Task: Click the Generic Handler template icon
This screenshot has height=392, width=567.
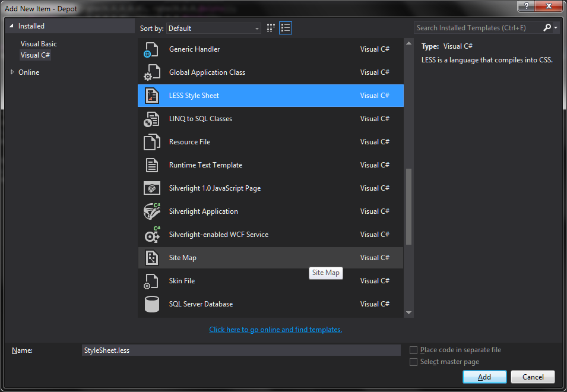Action: [x=152, y=49]
